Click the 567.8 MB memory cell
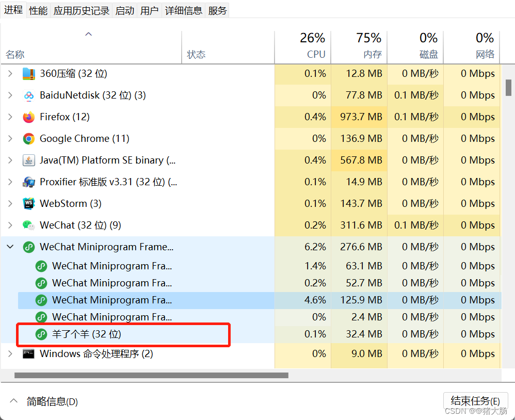The height and width of the screenshot is (420, 515). [359, 160]
